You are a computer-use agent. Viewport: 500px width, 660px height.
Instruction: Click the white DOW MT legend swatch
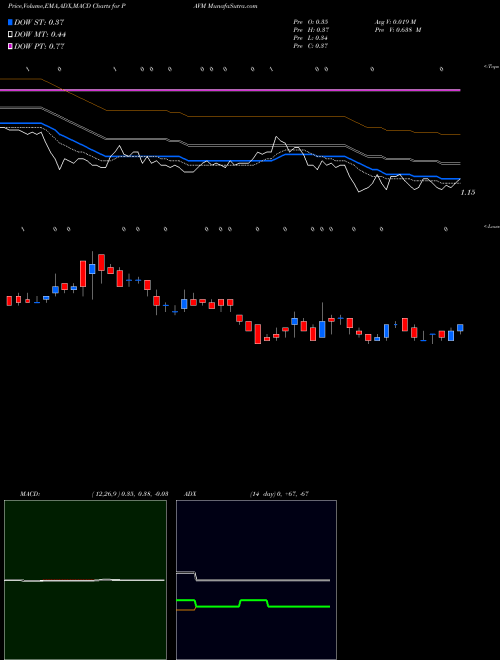tap(10, 35)
